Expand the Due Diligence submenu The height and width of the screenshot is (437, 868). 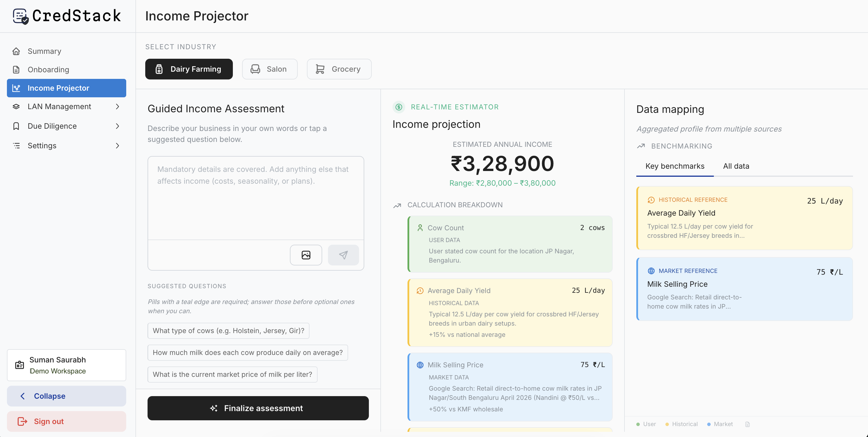point(117,126)
